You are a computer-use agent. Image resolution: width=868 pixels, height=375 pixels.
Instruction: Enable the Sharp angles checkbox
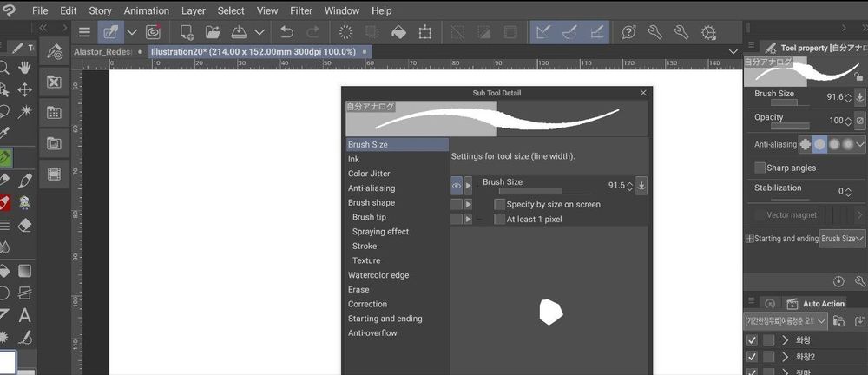pyautogui.click(x=760, y=168)
